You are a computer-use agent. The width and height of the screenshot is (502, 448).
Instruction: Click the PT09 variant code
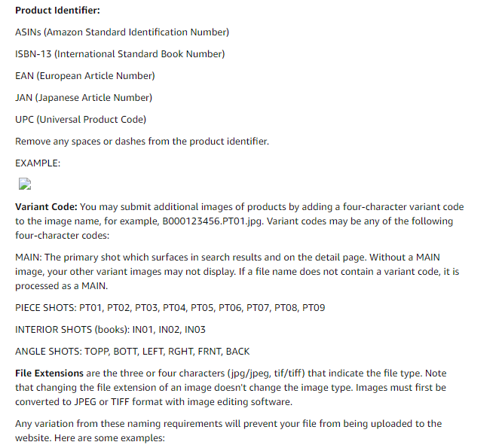tap(313, 308)
